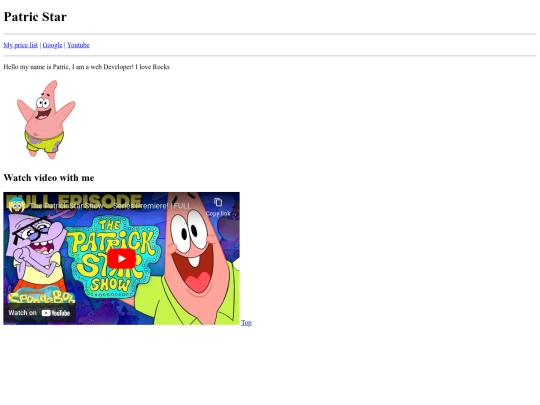Image resolution: width=540 pixels, height=405 pixels.
Task: Copy link icon on the video
Action: pos(218,207)
